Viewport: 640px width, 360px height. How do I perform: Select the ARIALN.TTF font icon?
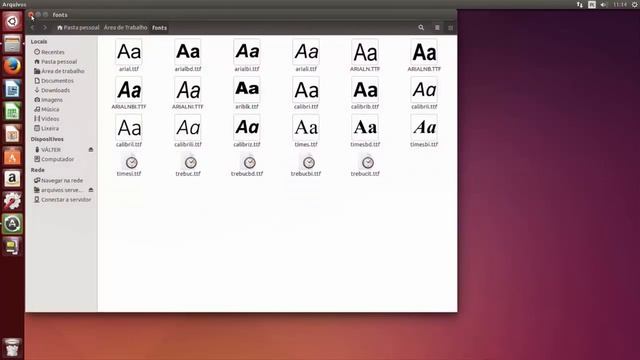[365, 52]
